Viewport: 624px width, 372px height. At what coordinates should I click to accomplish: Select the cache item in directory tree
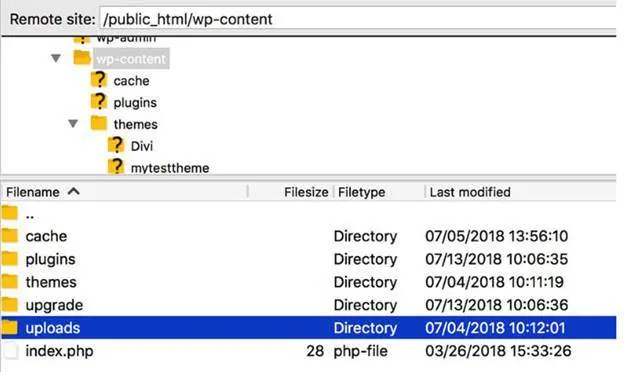[131, 81]
